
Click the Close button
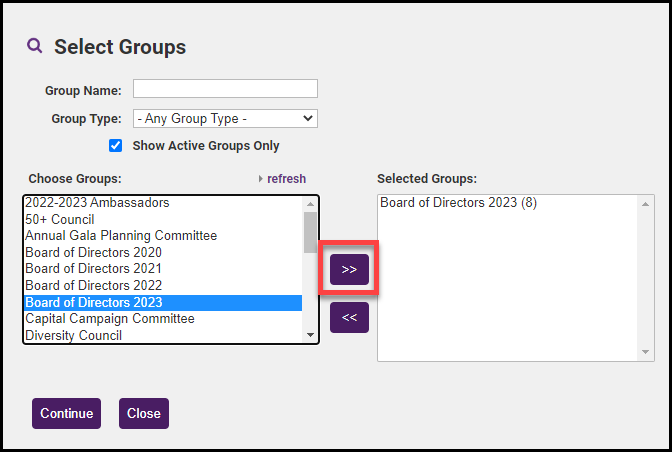click(144, 413)
